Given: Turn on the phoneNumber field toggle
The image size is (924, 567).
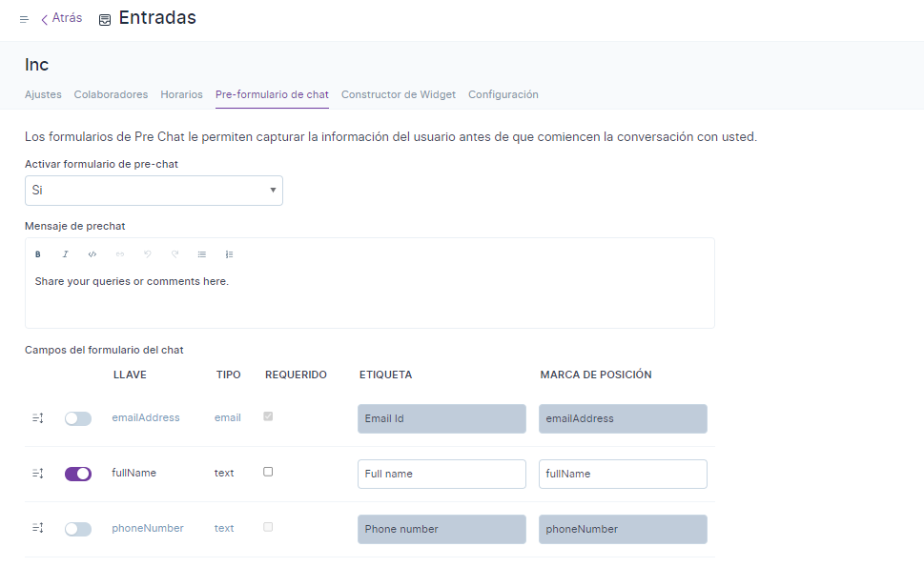Looking at the screenshot, I should [78, 529].
